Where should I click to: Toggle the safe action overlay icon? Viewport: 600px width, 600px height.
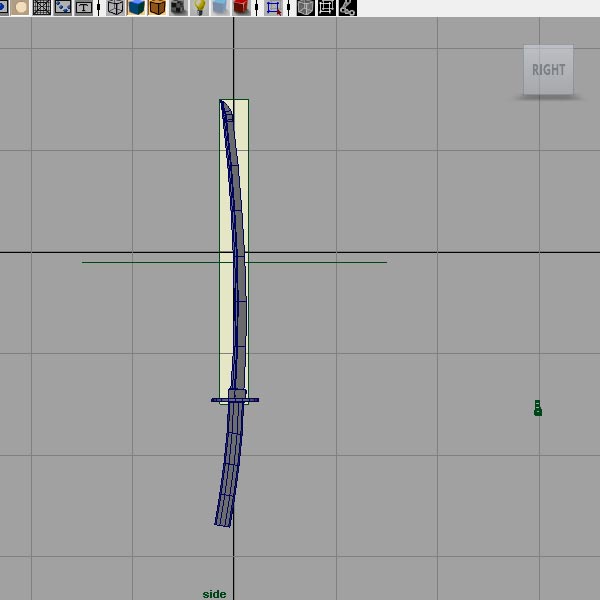click(x=62, y=7)
